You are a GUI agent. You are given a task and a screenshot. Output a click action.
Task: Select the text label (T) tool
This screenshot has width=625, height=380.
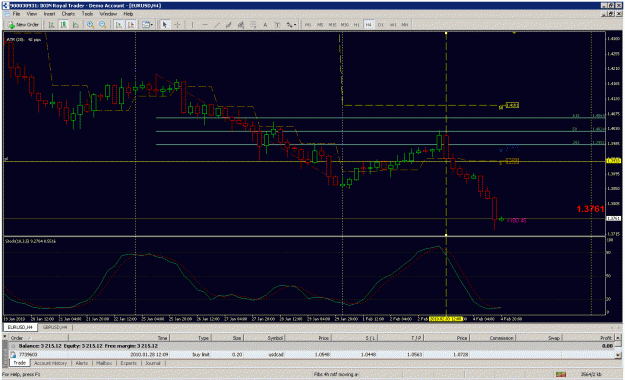pyautogui.click(x=277, y=25)
